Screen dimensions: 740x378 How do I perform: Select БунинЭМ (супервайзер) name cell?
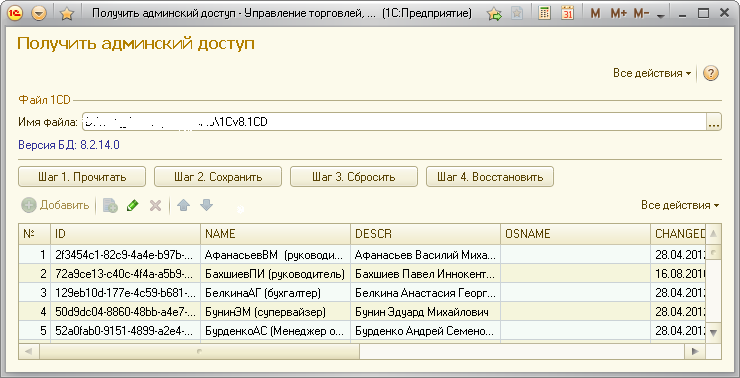click(x=276, y=311)
